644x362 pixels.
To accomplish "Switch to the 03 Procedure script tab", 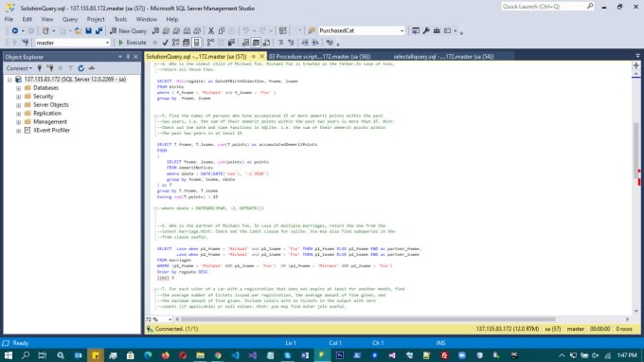I will tap(320, 57).
